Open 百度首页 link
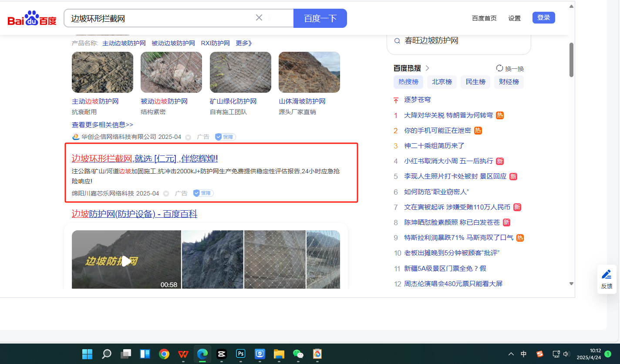The width and height of the screenshot is (620, 364). [x=484, y=18]
